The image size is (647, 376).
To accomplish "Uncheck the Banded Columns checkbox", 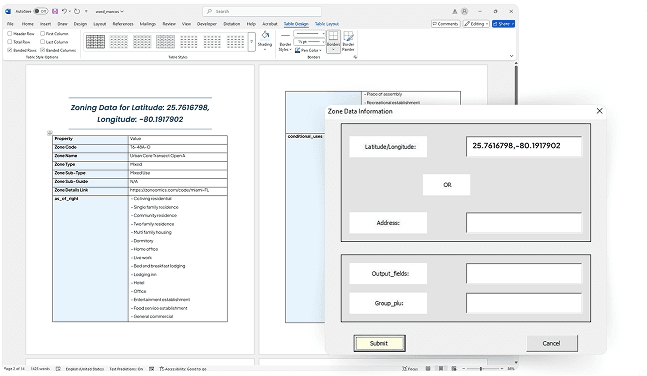I will tap(42, 50).
